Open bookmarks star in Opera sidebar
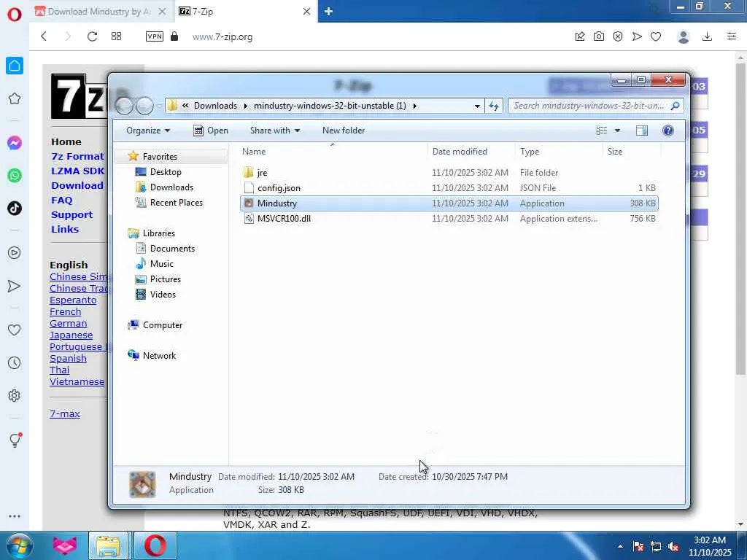Viewport: 747px width, 560px height. click(15, 98)
